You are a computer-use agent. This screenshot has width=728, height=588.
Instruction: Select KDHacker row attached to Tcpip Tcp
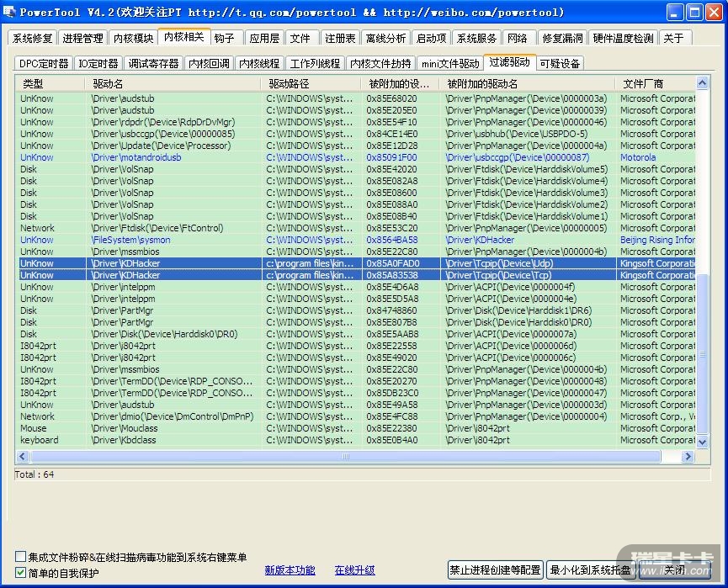click(x=358, y=275)
